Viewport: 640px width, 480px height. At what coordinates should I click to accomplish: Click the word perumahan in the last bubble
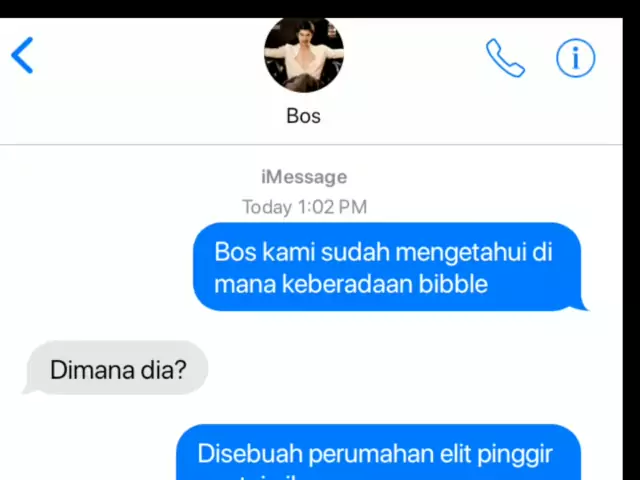pyautogui.click(x=369, y=454)
